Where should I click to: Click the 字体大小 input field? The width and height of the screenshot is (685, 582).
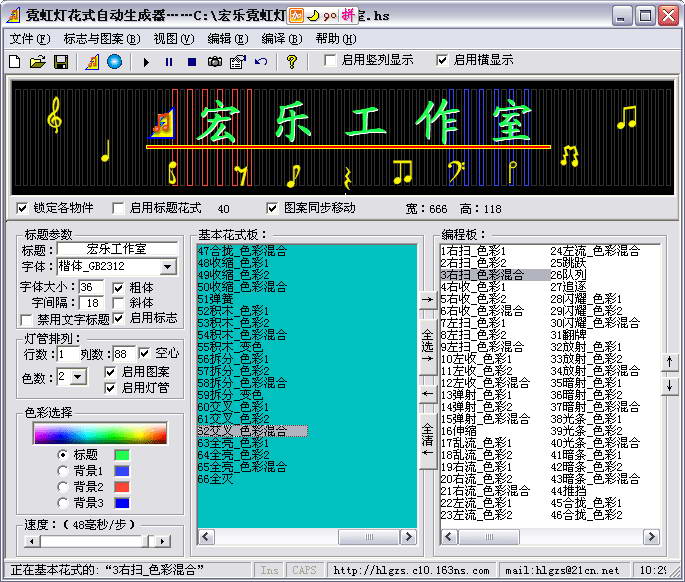tap(91, 287)
